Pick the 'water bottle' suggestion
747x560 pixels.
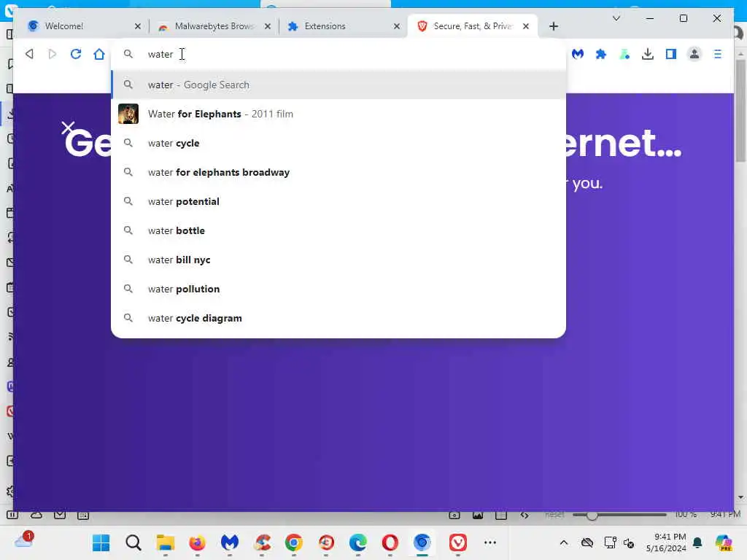click(338, 230)
